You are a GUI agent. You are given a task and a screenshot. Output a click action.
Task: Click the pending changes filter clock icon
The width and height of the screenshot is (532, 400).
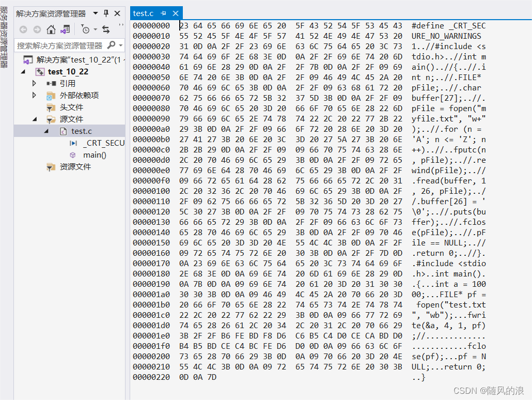point(85,29)
